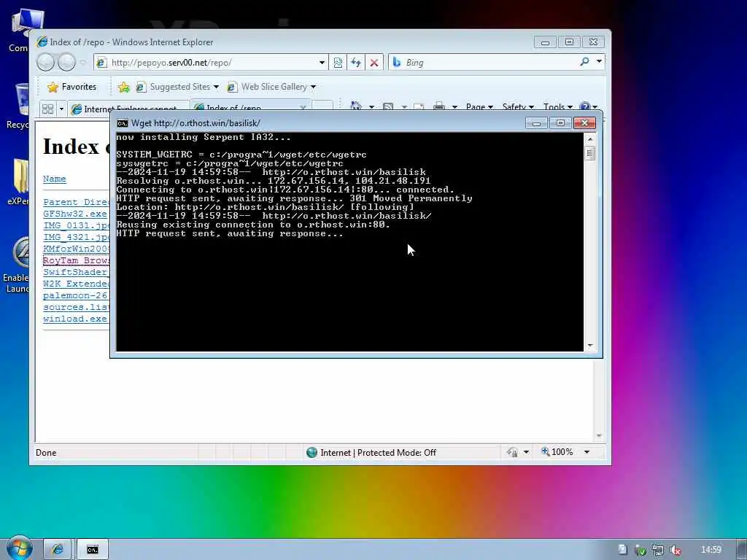This screenshot has width=747, height=560.
Task: Open the W2K Extended link
Action: pos(76,284)
